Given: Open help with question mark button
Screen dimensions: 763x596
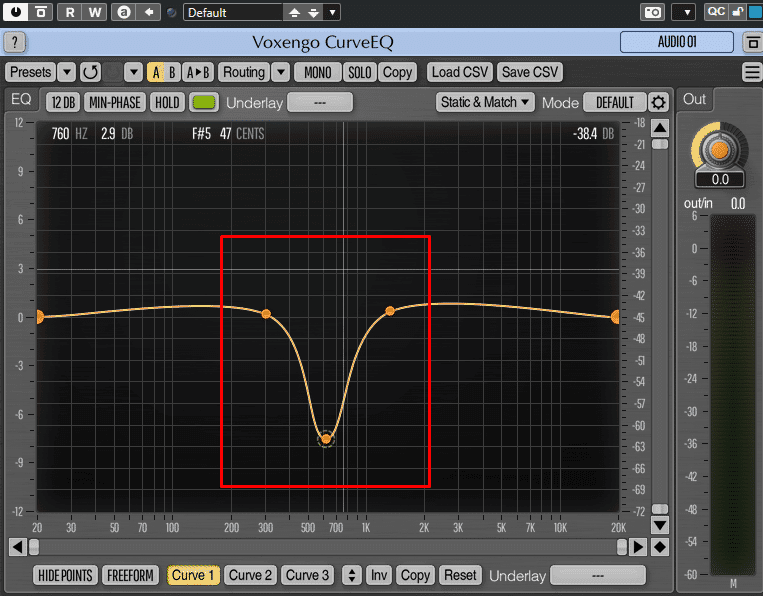Looking at the screenshot, I should 15,42.
